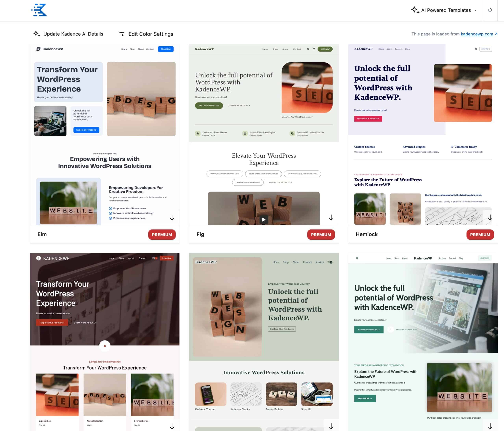504x431 pixels.
Task: Open the AI Powered Templates dropdown
Action: point(444,10)
